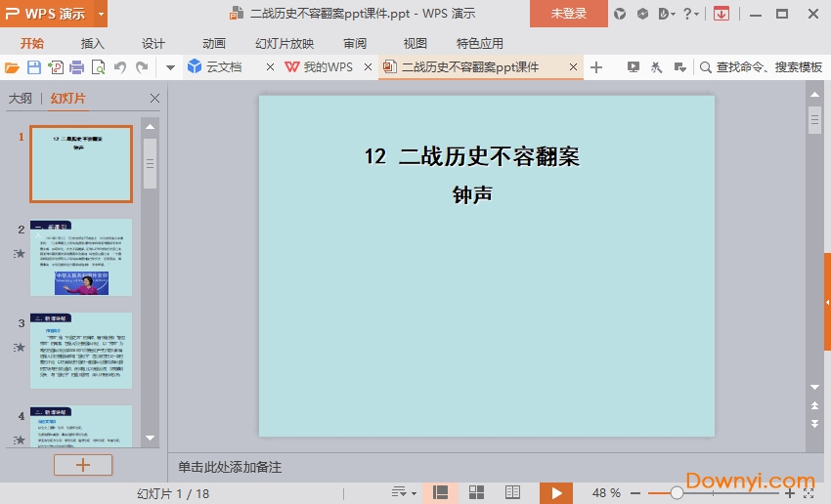Close the 我的WPS tab

[x=368, y=67]
